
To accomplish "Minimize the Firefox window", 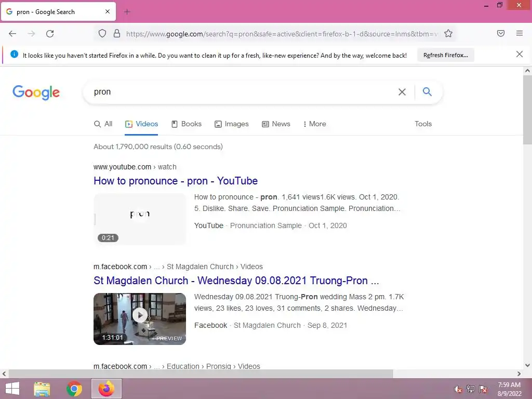I will 486,5.
